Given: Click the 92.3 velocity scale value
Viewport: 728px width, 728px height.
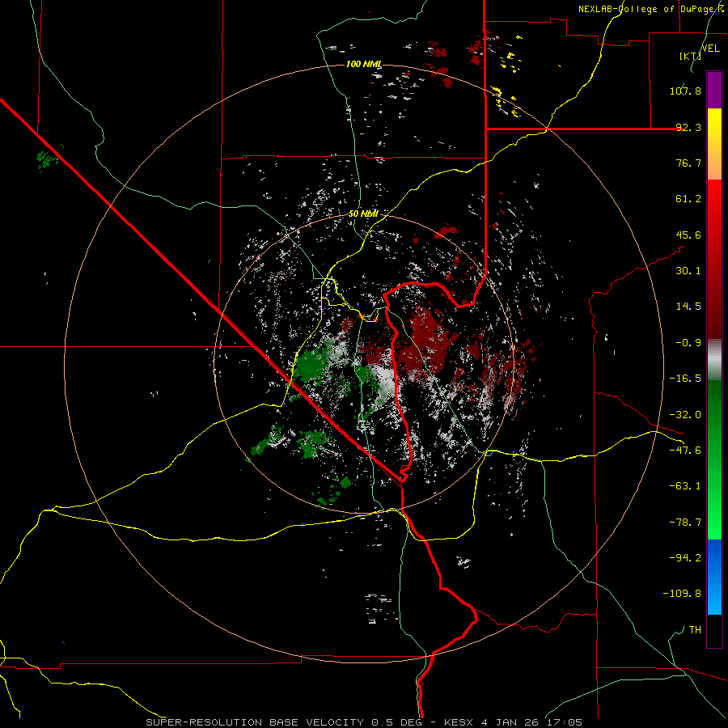Looking at the screenshot, I should pos(688,127).
